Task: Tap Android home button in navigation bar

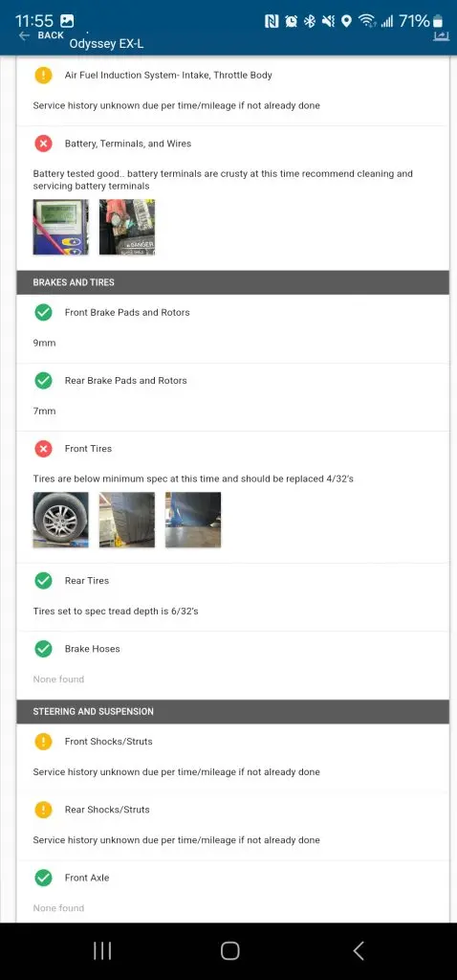Action: pos(229,950)
